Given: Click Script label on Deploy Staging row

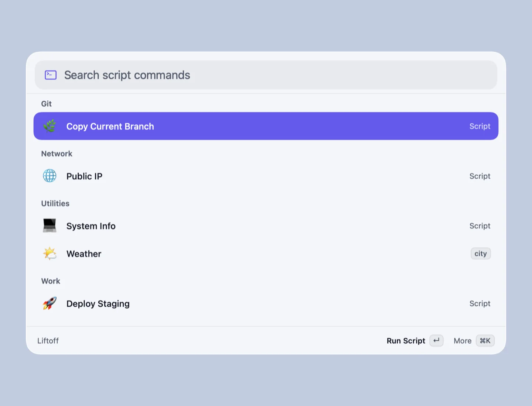Looking at the screenshot, I should 480,303.
